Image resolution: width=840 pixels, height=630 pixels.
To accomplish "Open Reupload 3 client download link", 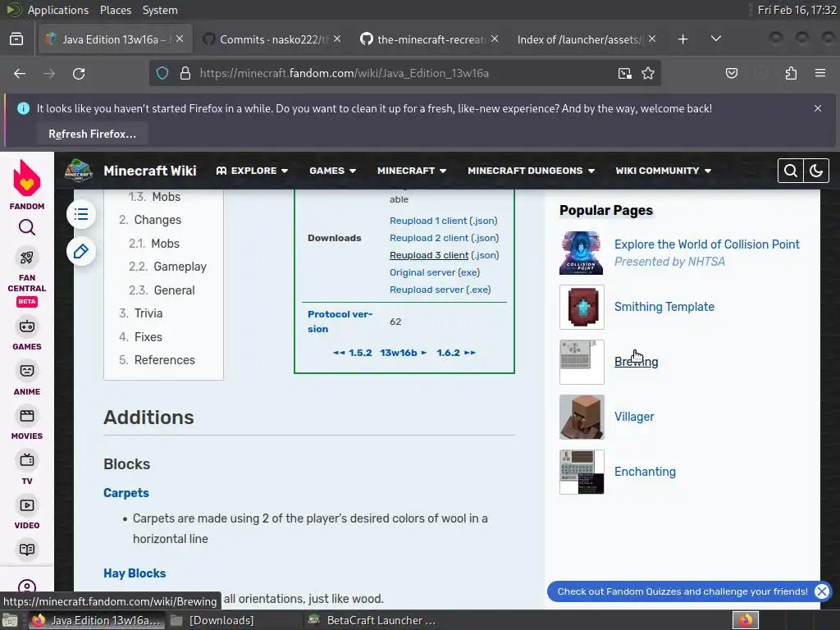I will [429, 255].
